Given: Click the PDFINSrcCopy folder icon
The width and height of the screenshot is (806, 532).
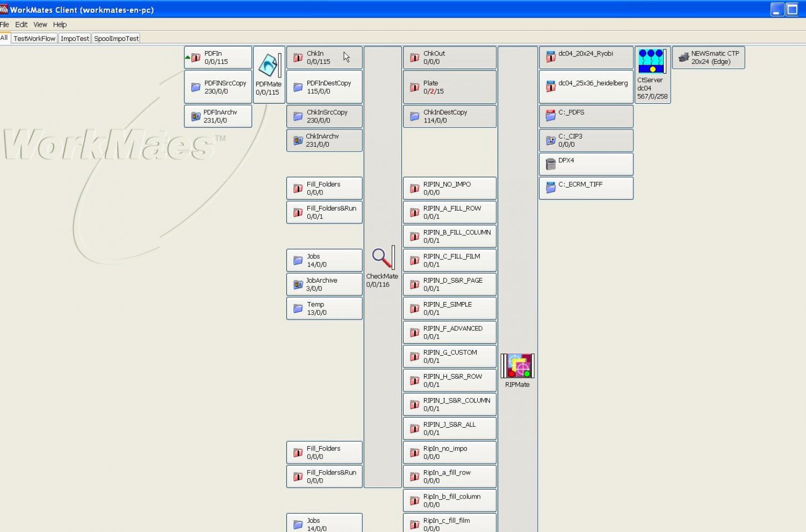Looking at the screenshot, I should 196,87.
